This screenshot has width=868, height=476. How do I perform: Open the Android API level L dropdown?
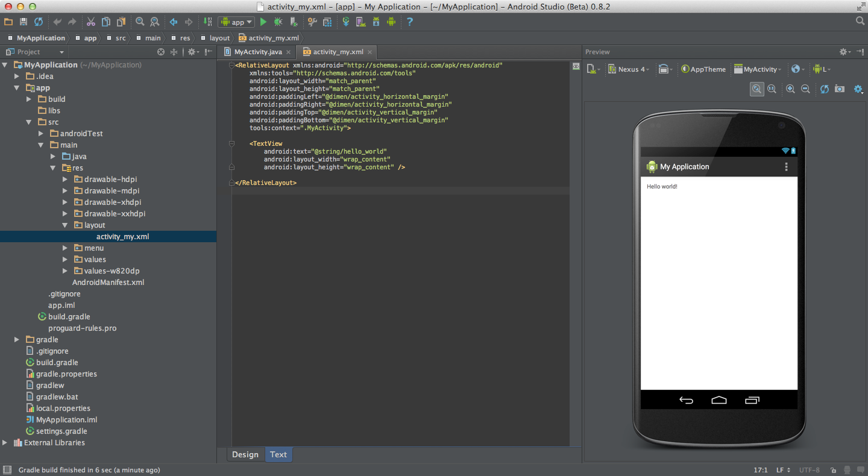822,69
